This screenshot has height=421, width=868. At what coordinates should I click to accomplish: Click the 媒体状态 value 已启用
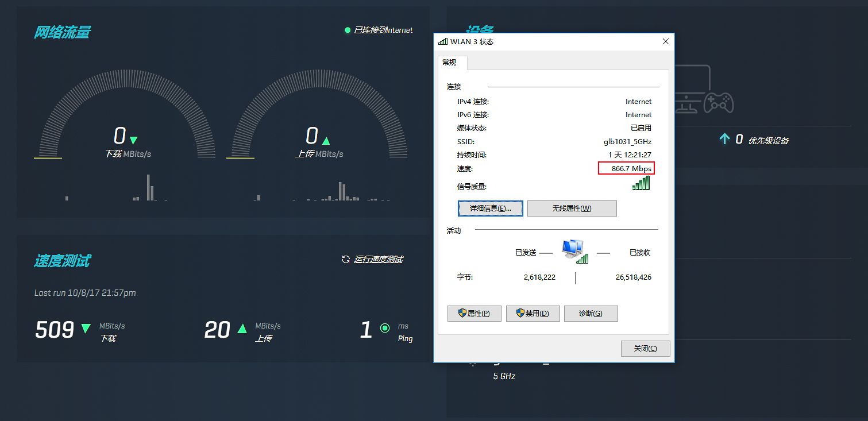tap(641, 128)
